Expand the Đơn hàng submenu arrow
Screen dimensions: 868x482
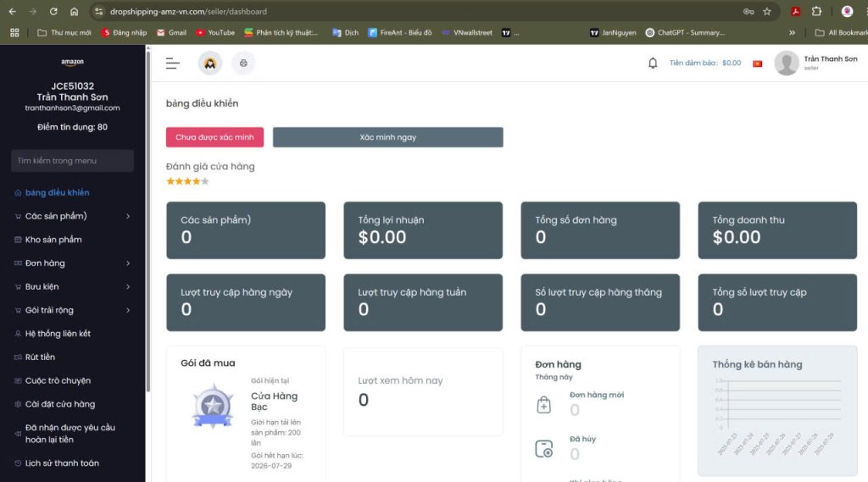pyautogui.click(x=128, y=263)
